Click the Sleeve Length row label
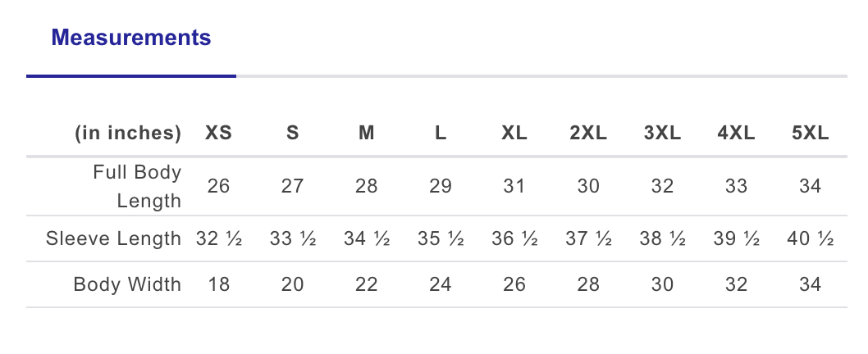 tap(113, 239)
